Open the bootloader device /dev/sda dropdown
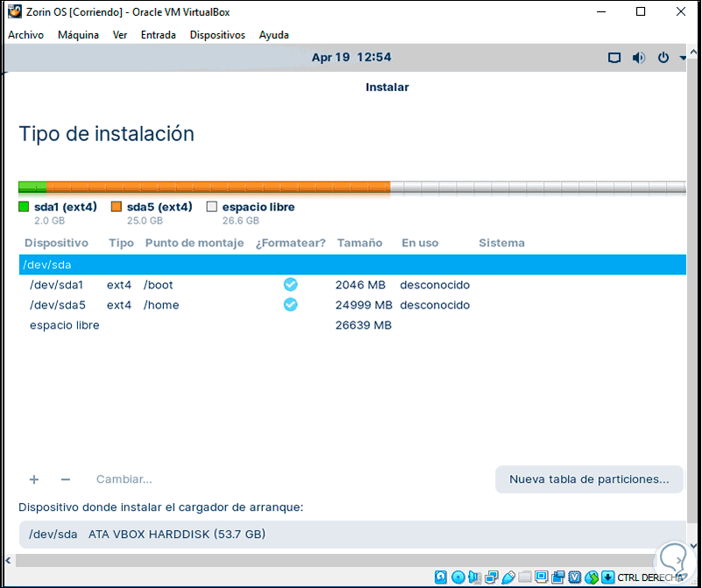This screenshot has width=702, height=588. coord(352,535)
